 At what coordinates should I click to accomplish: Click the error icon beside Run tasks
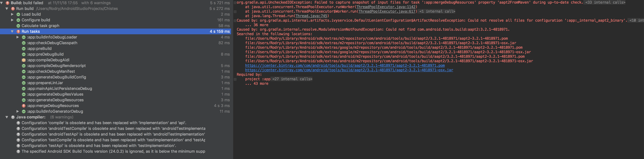pos(18,32)
